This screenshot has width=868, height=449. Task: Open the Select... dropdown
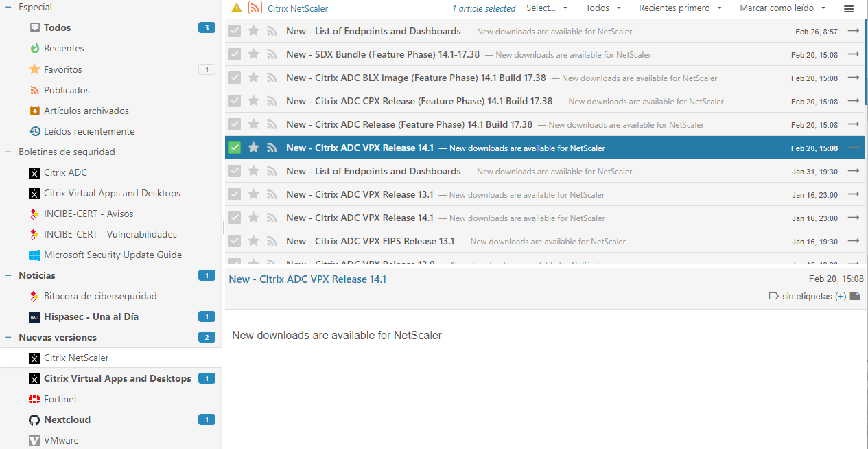547,8
